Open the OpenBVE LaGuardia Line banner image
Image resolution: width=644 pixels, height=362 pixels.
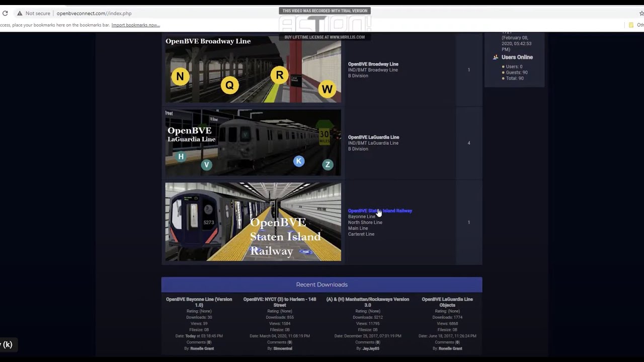(x=253, y=143)
